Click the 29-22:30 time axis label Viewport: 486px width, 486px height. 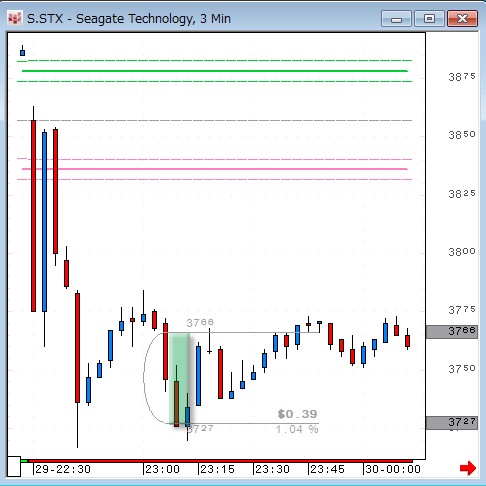[x=63, y=469]
